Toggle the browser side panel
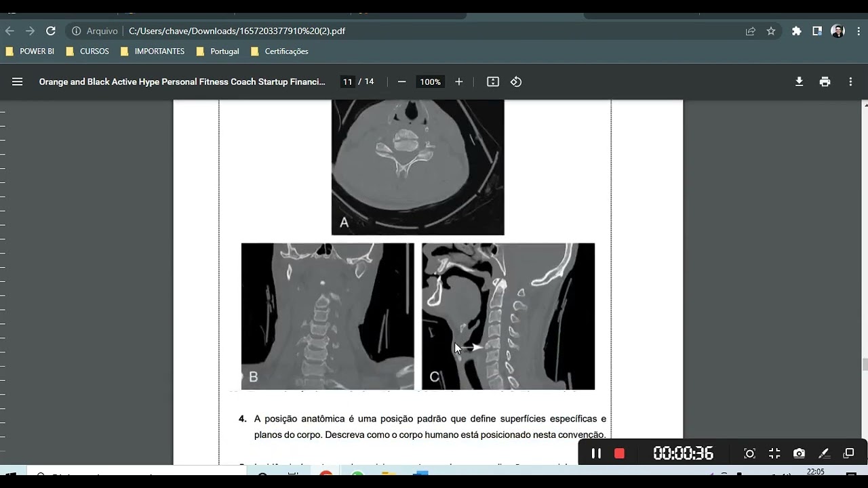The width and height of the screenshot is (868, 488). click(x=817, y=30)
